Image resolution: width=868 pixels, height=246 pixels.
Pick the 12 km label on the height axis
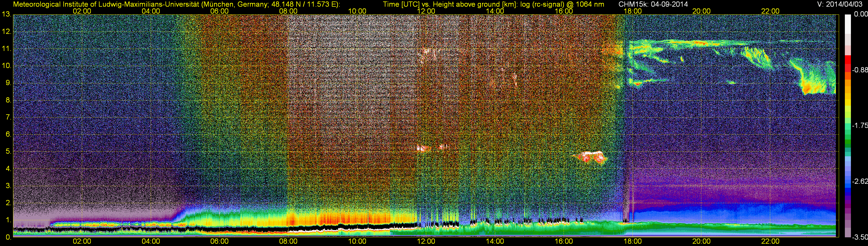pos(6,32)
